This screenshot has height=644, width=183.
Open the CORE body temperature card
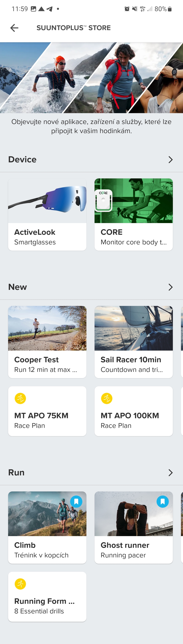click(134, 214)
